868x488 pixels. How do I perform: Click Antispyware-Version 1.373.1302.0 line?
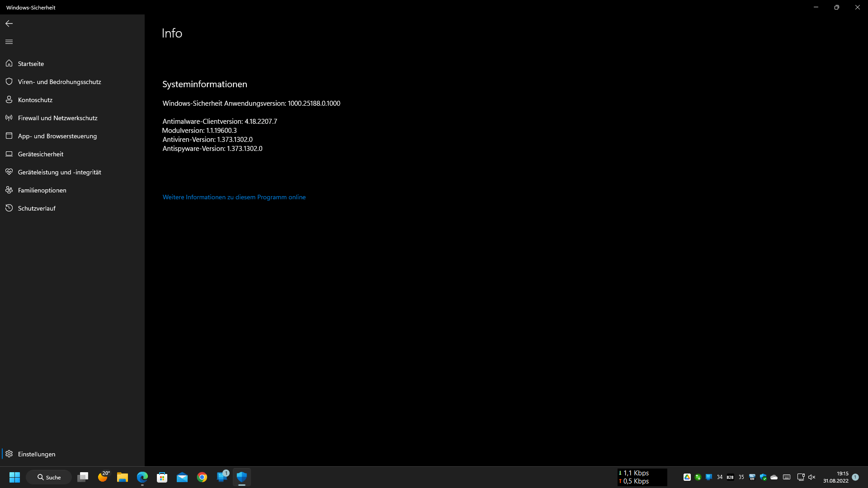point(212,149)
